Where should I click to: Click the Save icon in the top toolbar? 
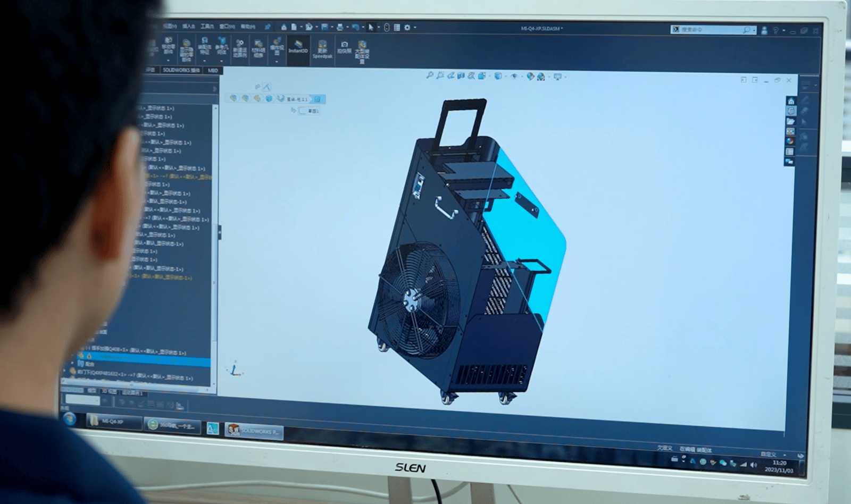point(324,27)
